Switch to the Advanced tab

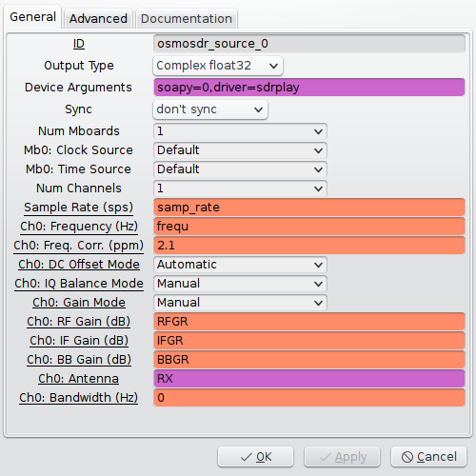tap(98, 18)
